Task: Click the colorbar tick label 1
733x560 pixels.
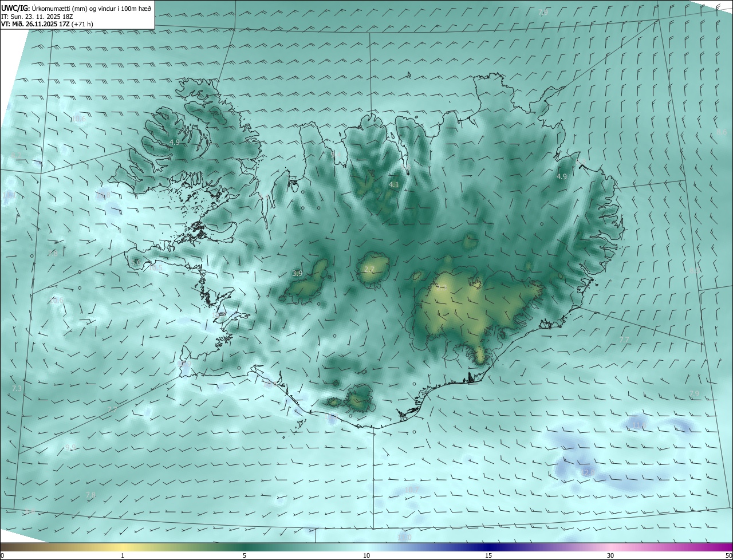Action: (x=123, y=555)
